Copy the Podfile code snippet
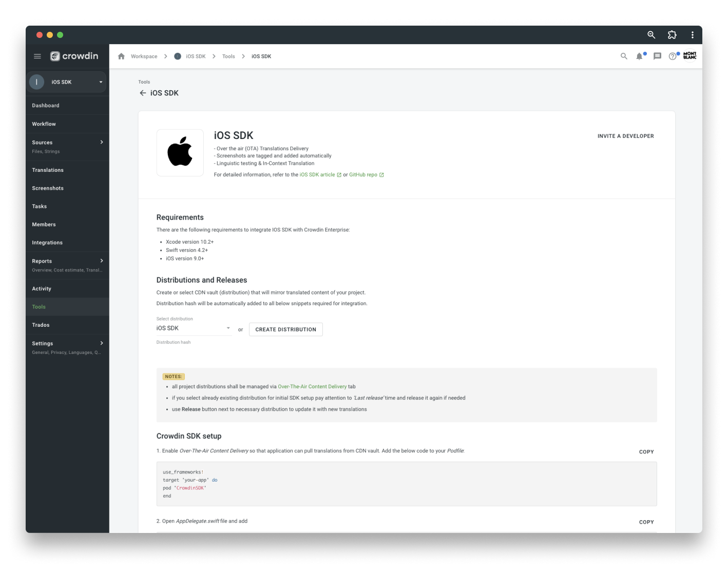Screen dimensions: 728x574 646,452
